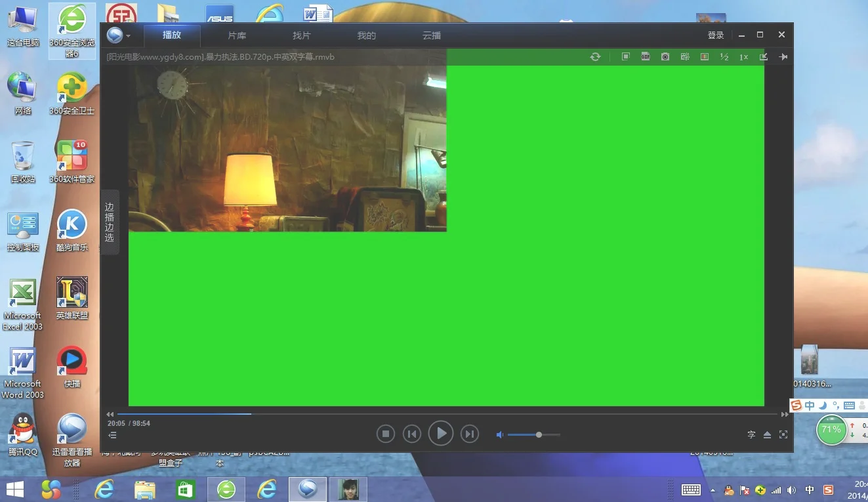Screen dimensions: 868x502
Task: Click the mini window mode icon
Action: pos(626,57)
